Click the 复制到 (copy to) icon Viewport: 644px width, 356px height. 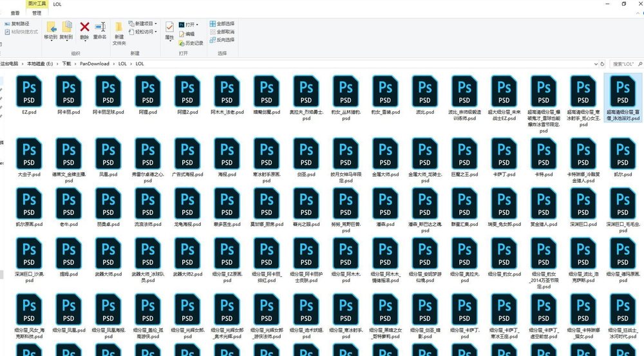point(66,27)
